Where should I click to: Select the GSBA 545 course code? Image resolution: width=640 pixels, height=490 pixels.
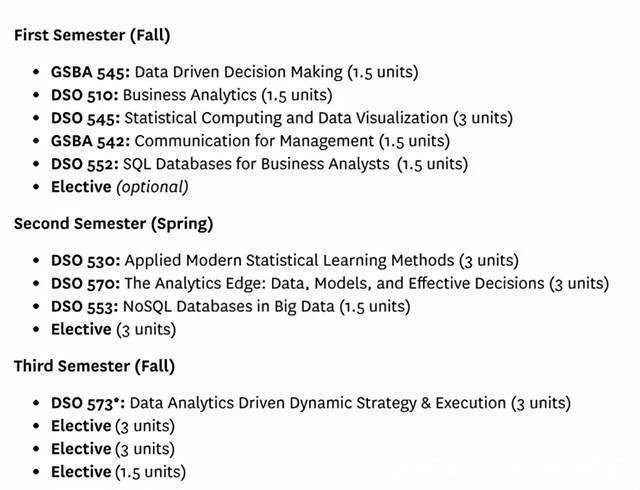[90, 72]
